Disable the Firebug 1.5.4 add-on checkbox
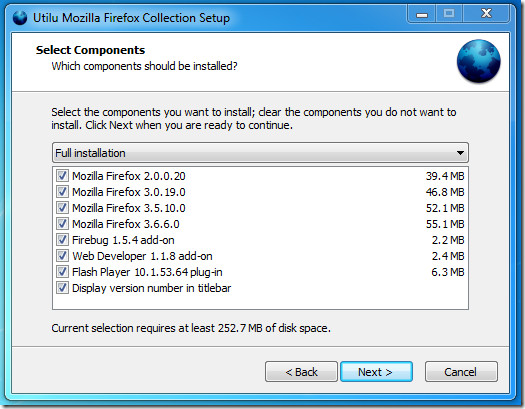This screenshot has width=525, height=409. pos(62,240)
